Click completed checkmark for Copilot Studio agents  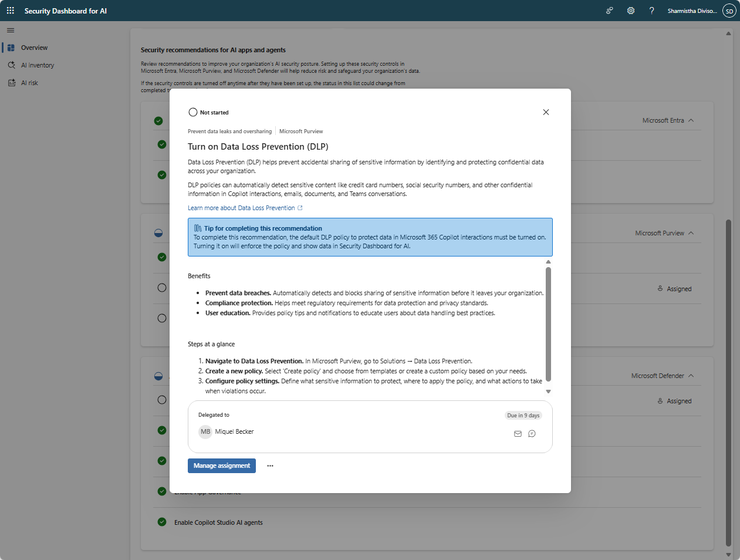click(x=162, y=522)
